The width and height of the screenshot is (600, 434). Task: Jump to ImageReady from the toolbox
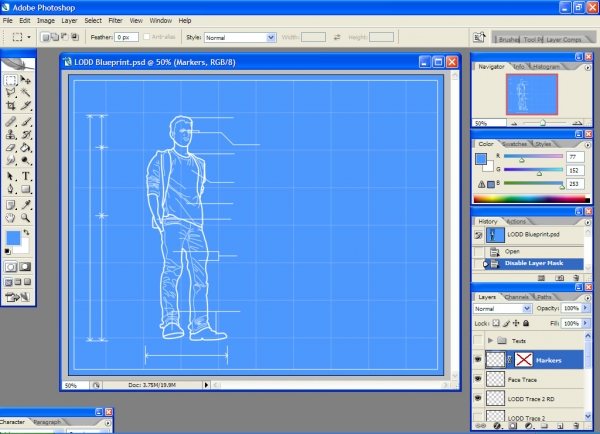click(18, 297)
